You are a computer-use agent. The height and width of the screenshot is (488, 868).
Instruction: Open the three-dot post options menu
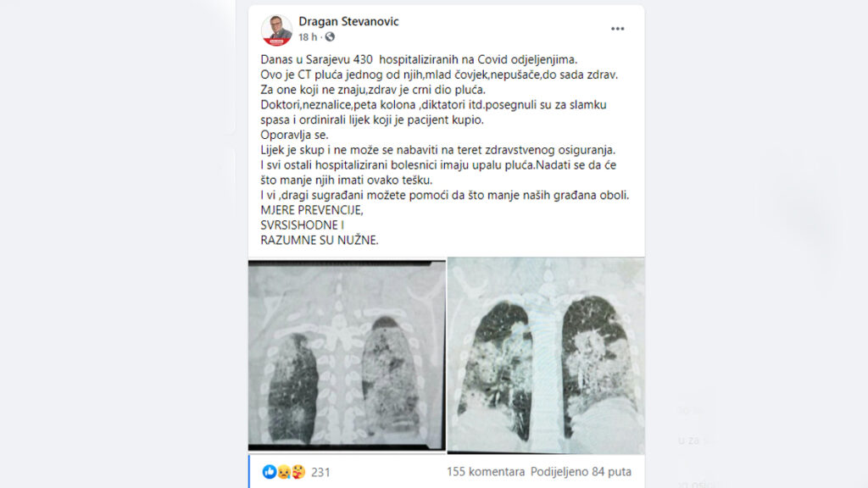click(617, 29)
